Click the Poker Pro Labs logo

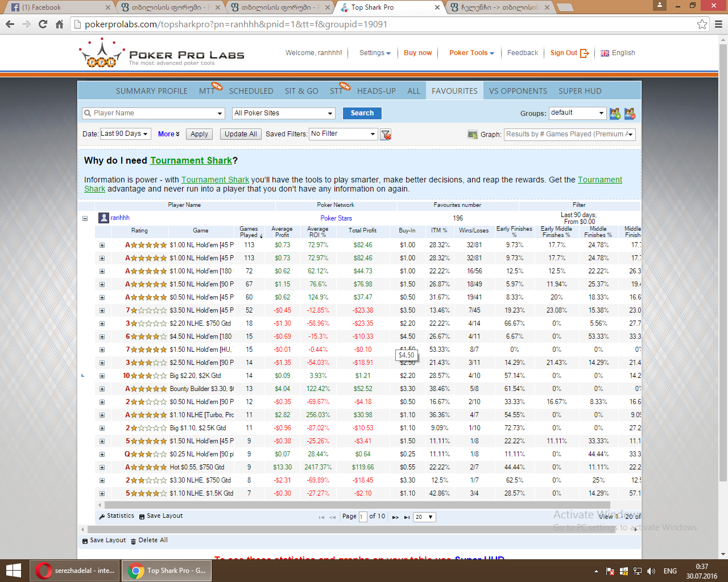tap(162, 53)
